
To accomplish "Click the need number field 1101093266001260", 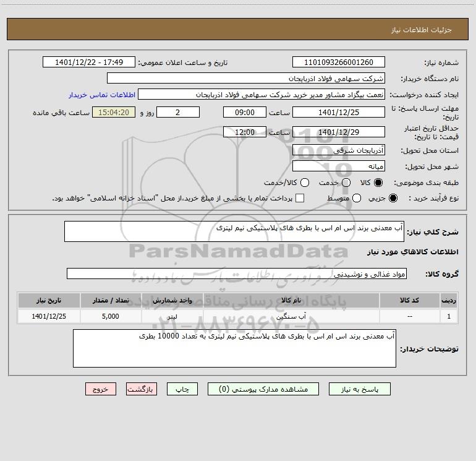I will 339,62.
